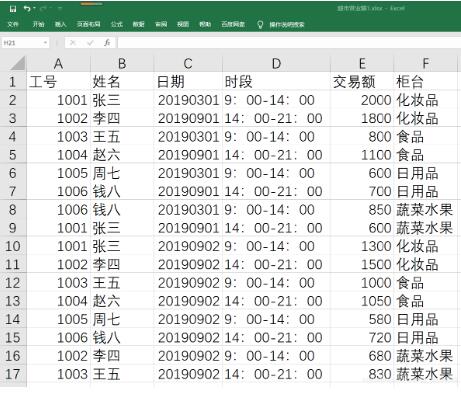Select column C header
The image size is (461, 396).
coord(188,63)
